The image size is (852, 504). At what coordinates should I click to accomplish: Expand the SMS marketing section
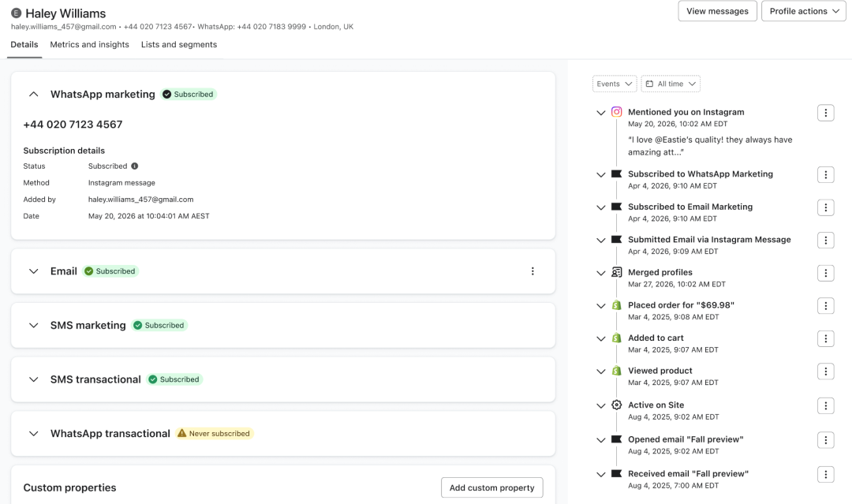(34, 325)
